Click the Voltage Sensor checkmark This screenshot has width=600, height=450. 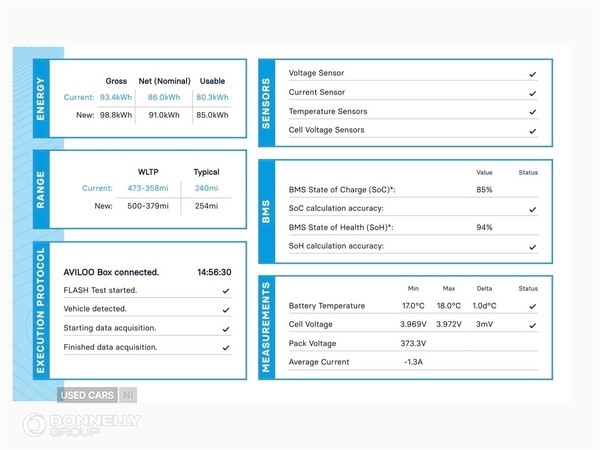pos(532,74)
